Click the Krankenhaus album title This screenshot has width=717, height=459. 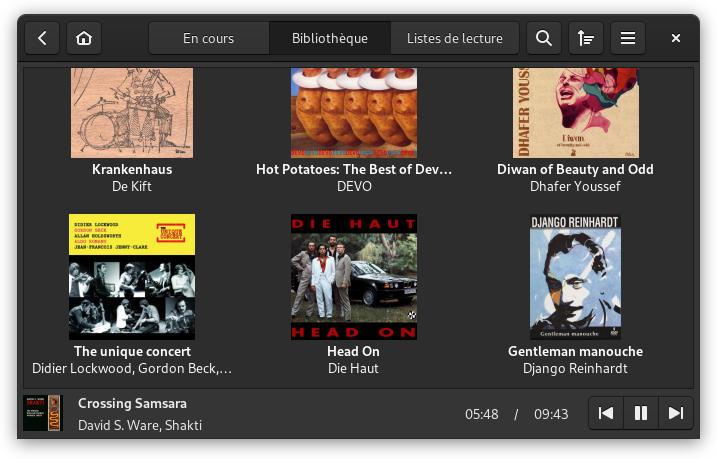(x=132, y=169)
